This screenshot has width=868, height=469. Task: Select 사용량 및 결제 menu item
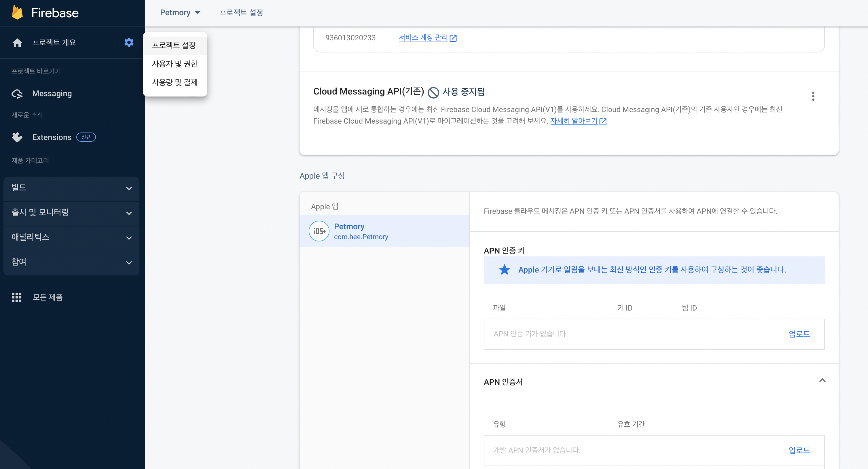tap(175, 82)
